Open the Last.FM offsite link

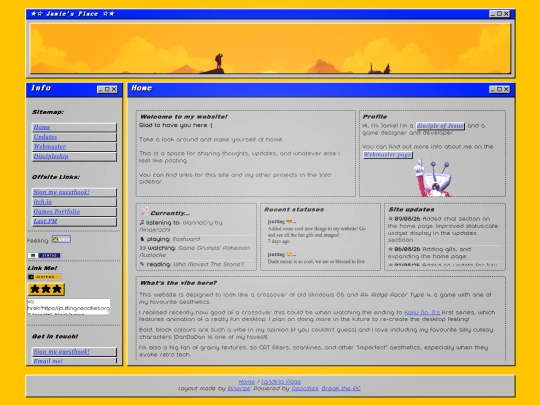pyautogui.click(x=74, y=221)
